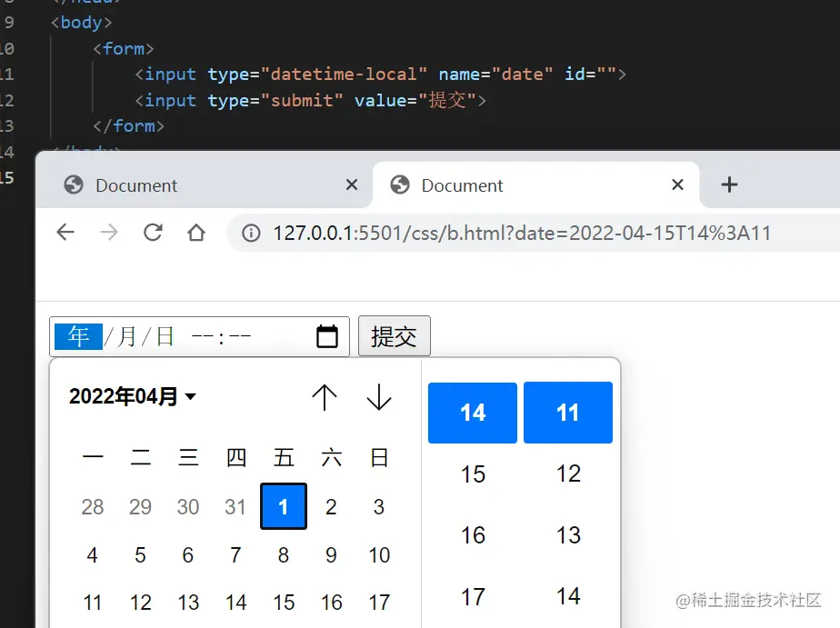Pick date 6 in calendar
Screen dimensions: 840x628
pyautogui.click(x=188, y=554)
